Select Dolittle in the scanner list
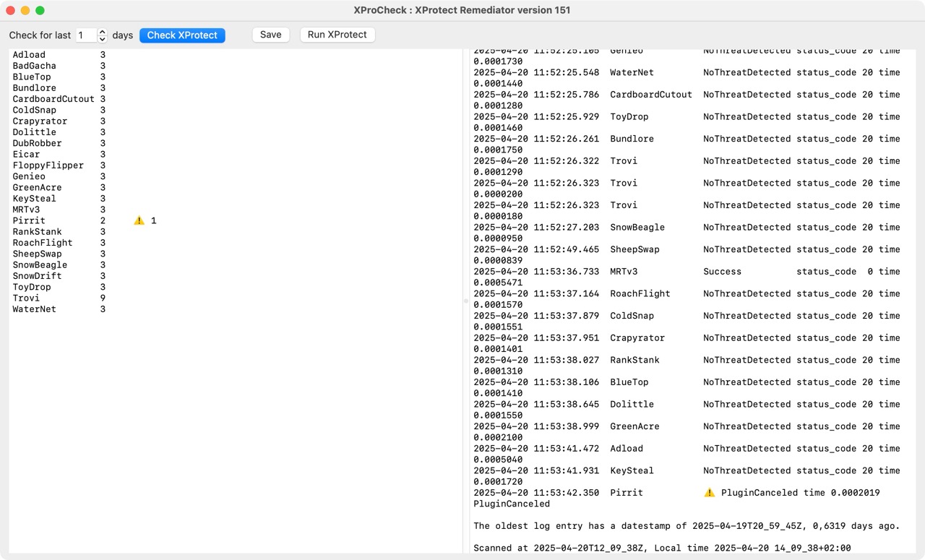The image size is (925, 560). [x=34, y=132]
